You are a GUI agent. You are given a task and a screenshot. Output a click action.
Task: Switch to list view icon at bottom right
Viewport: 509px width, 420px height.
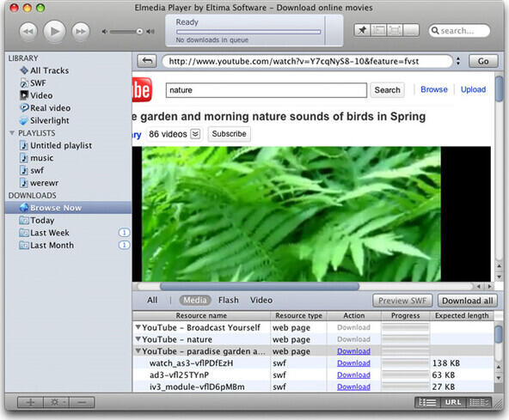click(427, 403)
